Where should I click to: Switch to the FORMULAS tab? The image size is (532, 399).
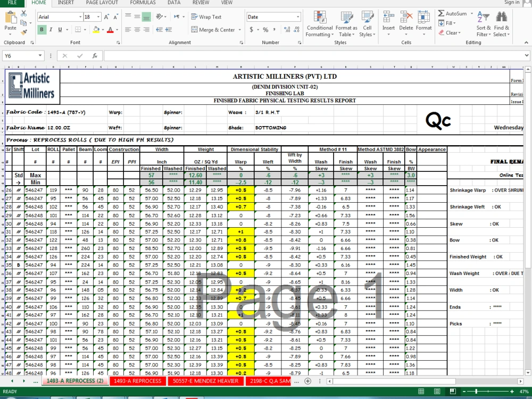coord(143,3)
